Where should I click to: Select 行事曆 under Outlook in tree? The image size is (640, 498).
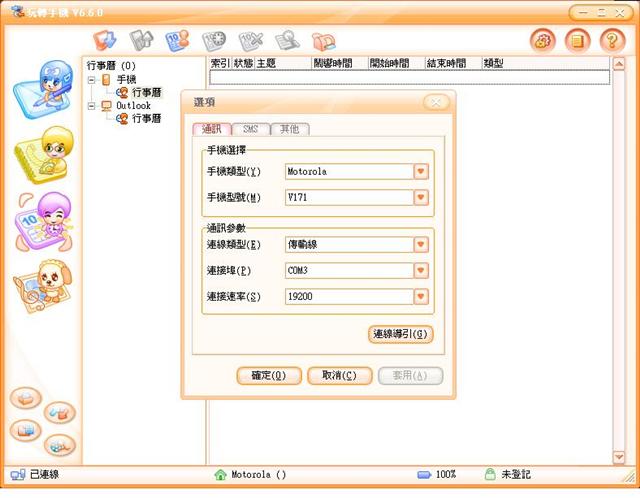click(146, 118)
